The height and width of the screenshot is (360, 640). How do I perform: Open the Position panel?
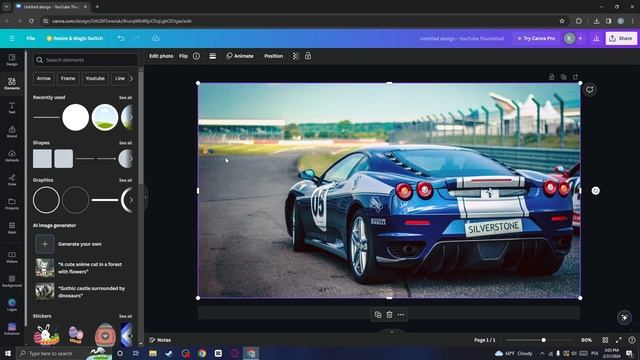pos(273,56)
